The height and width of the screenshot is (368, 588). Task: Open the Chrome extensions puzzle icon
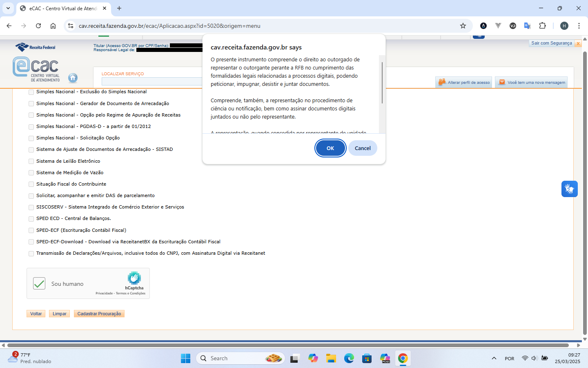(x=542, y=26)
